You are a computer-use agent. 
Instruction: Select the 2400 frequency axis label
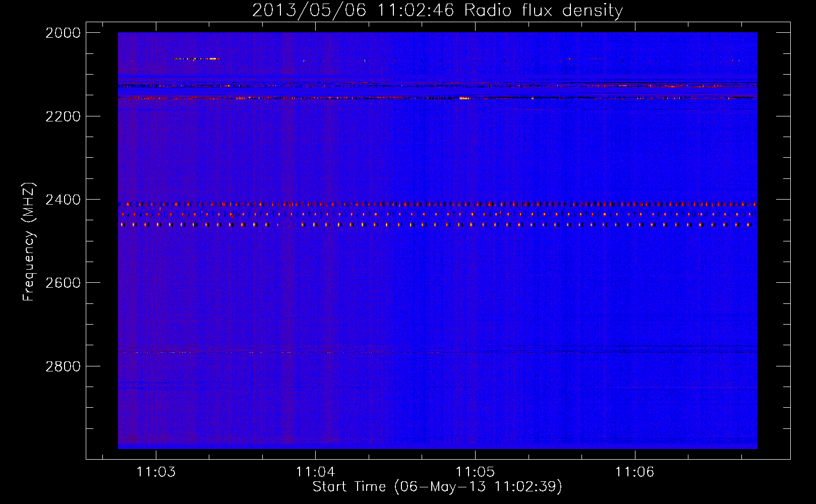[x=63, y=200]
